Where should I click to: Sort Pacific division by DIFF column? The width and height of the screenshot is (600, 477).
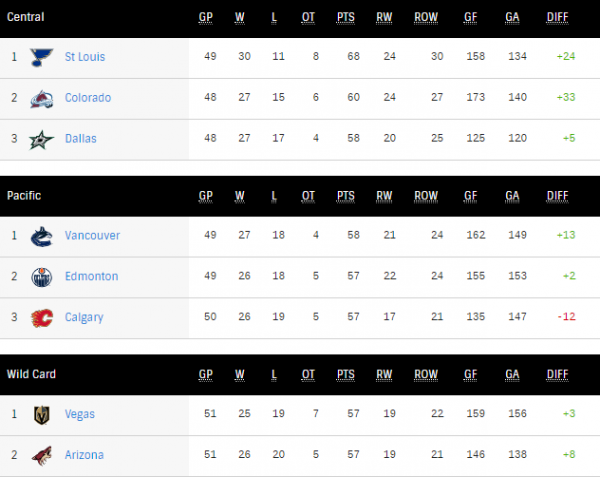[558, 196]
